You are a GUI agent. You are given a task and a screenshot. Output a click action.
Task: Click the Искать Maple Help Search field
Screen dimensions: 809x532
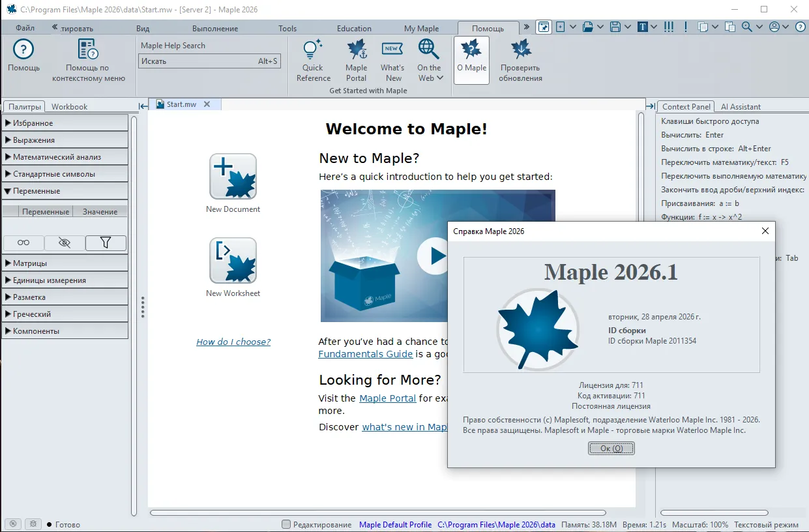click(209, 61)
